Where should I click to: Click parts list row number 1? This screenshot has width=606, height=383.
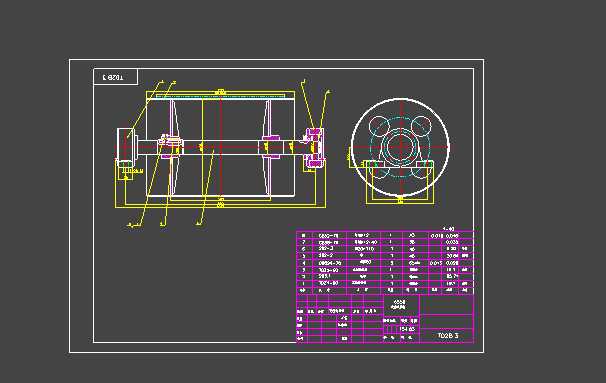pyautogui.click(x=385, y=283)
